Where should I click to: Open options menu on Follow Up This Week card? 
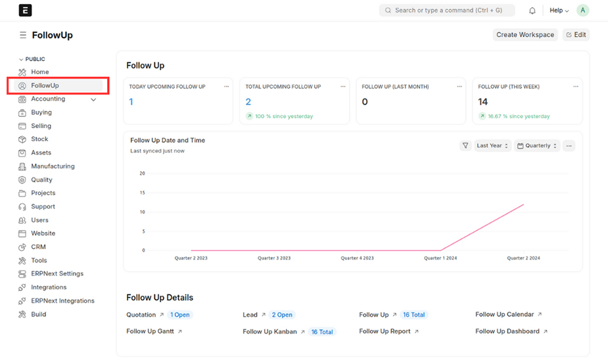[576, 87]
